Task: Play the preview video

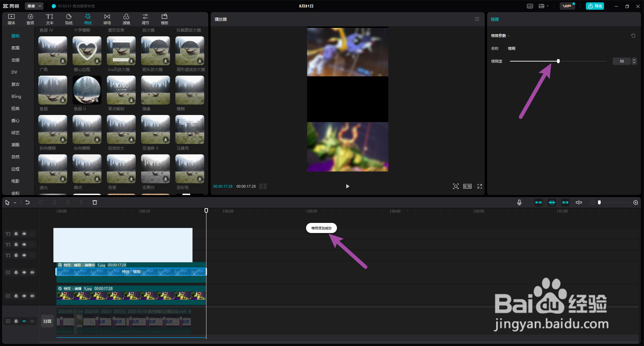Action: (348, 186)
